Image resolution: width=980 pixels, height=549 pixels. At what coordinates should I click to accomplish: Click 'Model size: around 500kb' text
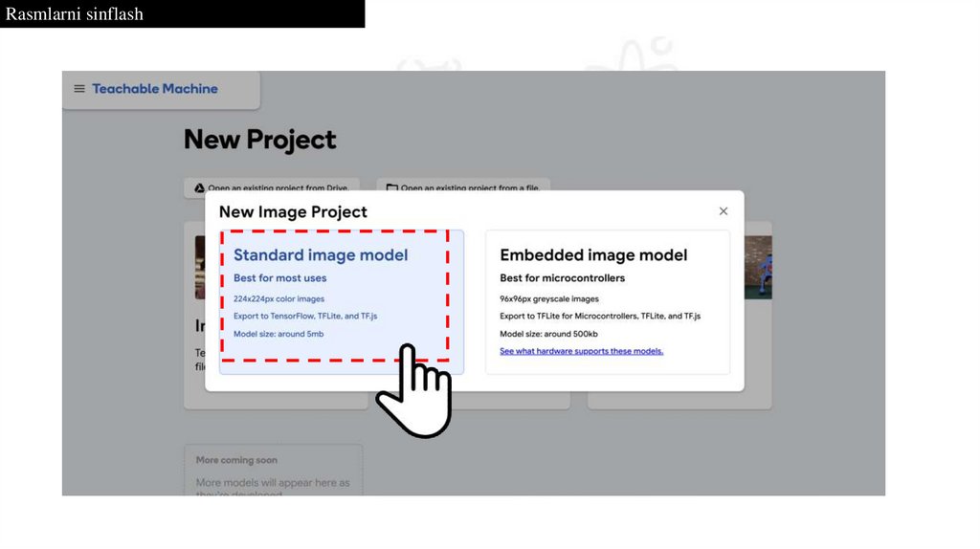548,334
